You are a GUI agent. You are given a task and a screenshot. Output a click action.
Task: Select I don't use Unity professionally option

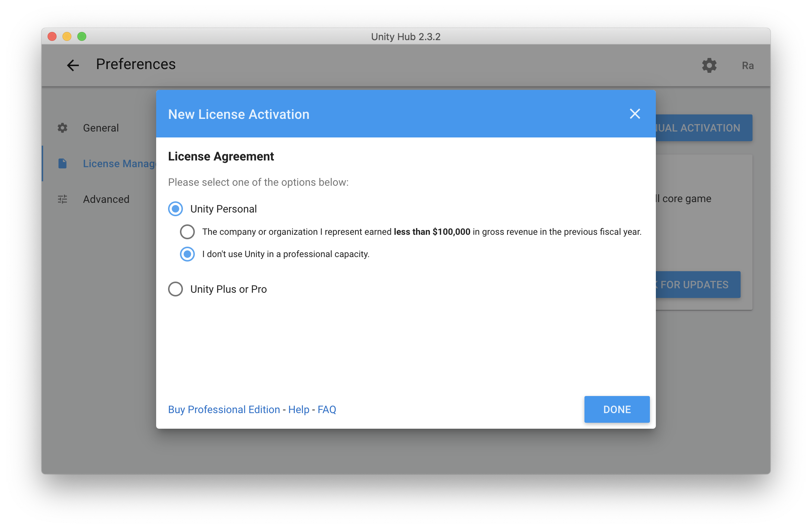tap(187, 254)
